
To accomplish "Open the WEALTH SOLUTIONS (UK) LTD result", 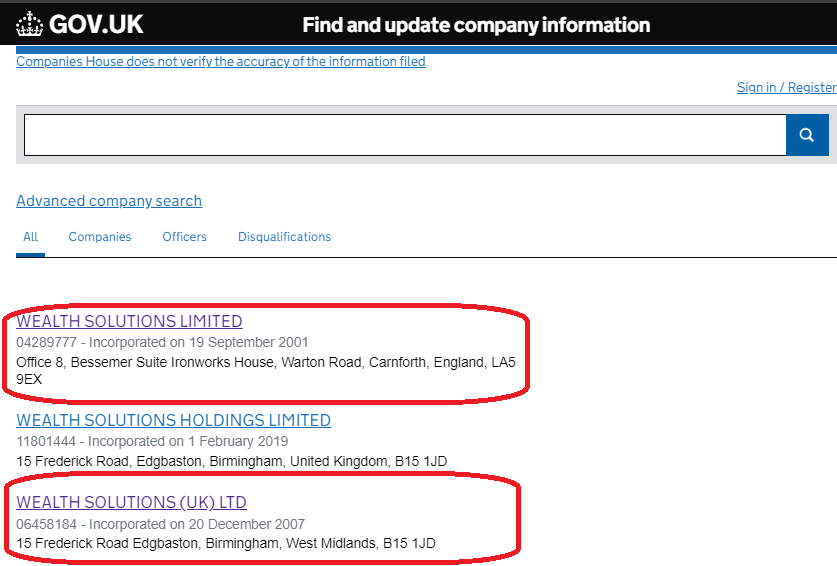I will (131, 502).
